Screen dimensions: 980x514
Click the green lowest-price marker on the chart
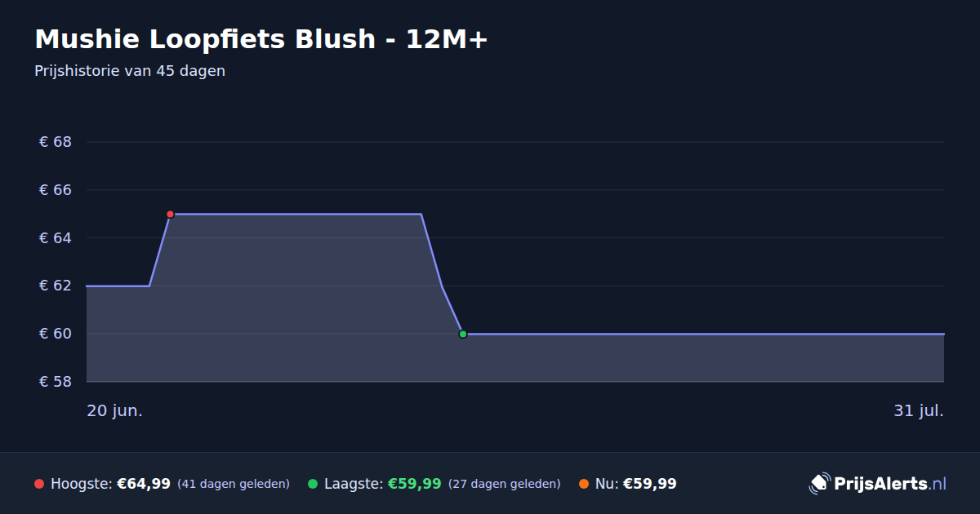tap(463, 334)
